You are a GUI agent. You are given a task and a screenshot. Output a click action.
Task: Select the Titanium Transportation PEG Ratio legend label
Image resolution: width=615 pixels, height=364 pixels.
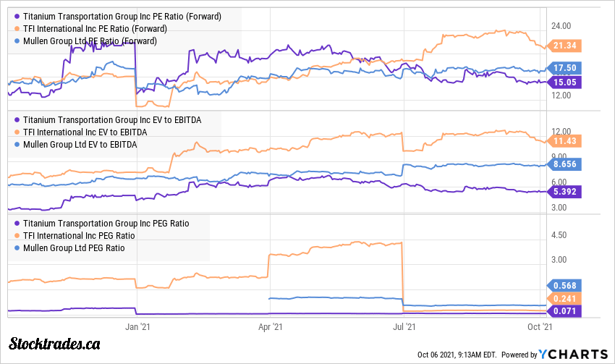coord(106,224)
